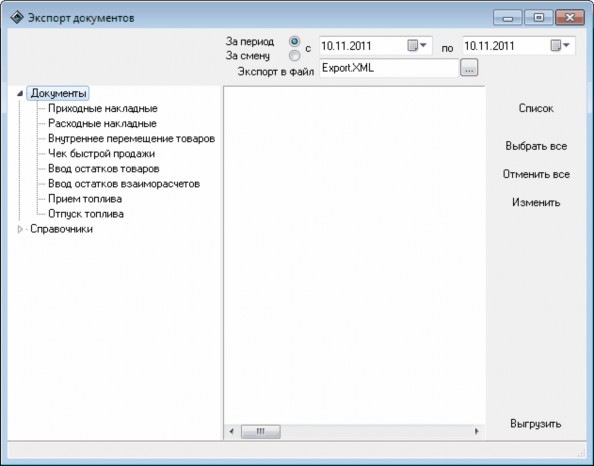Select Прием топлива document type

pos(85,199)
